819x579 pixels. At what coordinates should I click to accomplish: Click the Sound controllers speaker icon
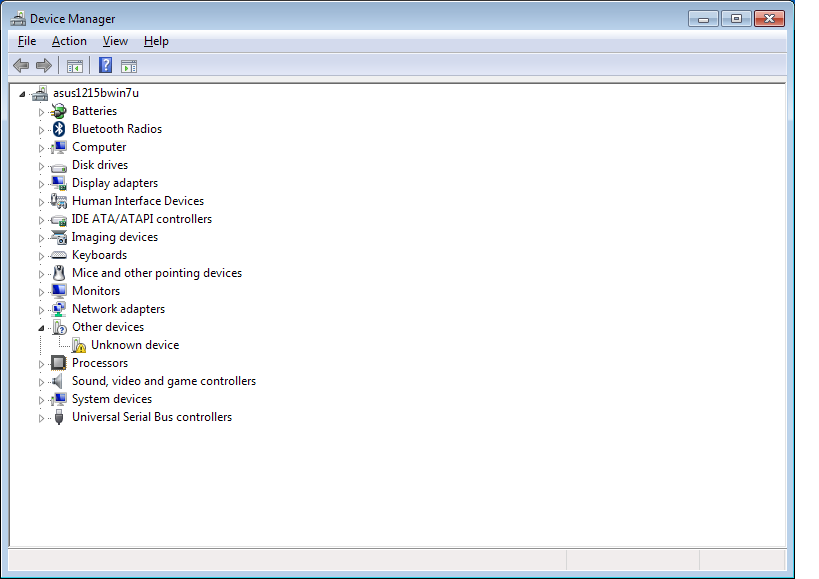click(58, 381)
